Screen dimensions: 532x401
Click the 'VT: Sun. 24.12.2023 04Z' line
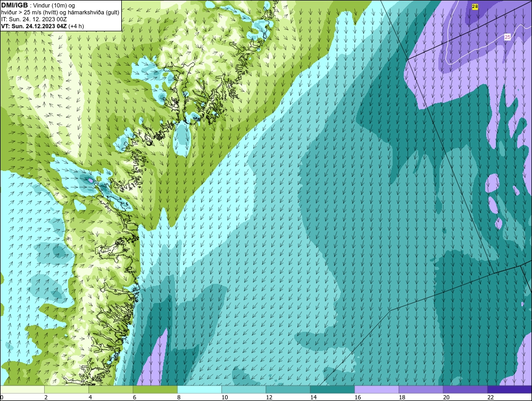[34, 26]
